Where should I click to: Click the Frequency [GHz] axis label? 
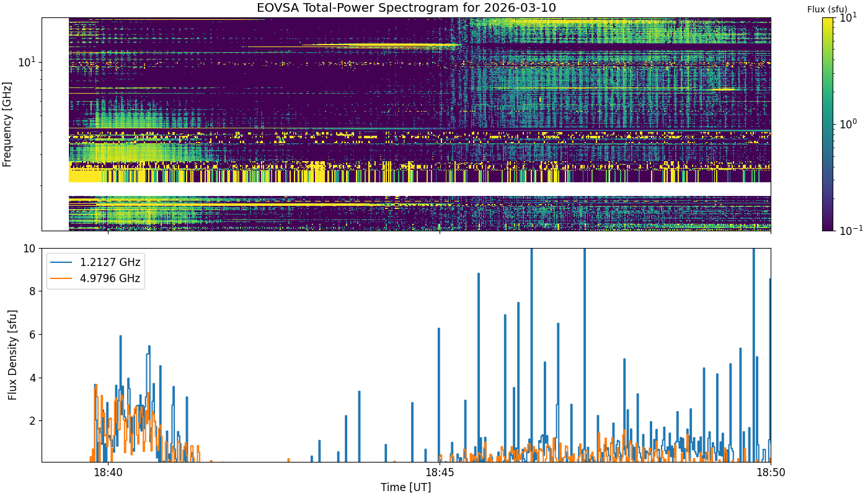tap(7, 124)
